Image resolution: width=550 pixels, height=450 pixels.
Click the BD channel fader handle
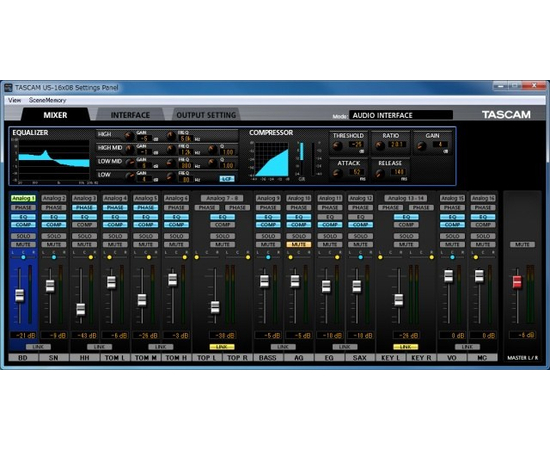point(20,295)
